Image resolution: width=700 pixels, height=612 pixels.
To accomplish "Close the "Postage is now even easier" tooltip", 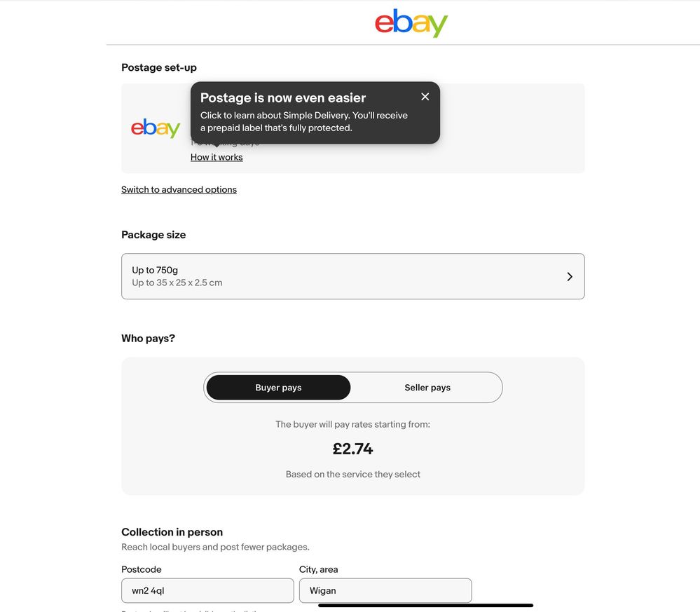I will pos(425,97).
